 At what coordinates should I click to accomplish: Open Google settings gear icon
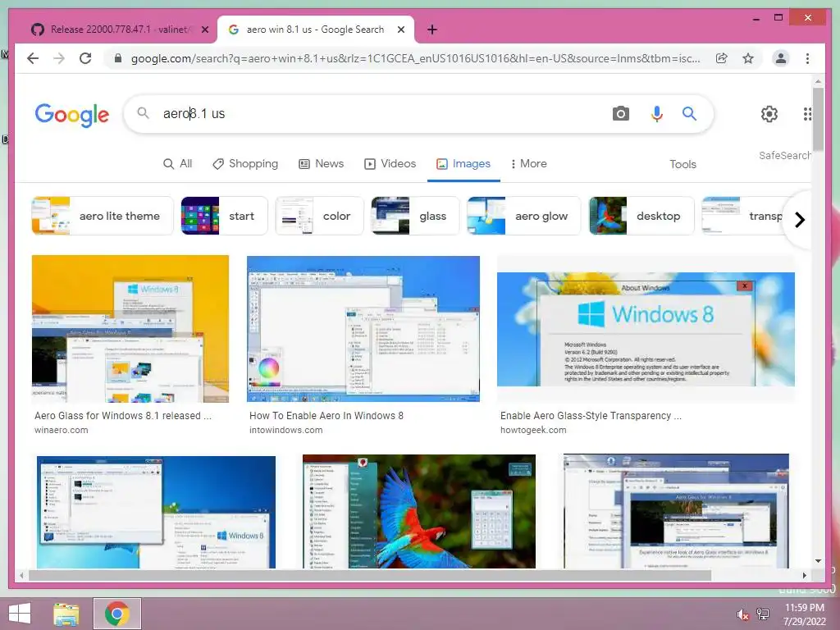pyautogui.click(x=769, y=113)
